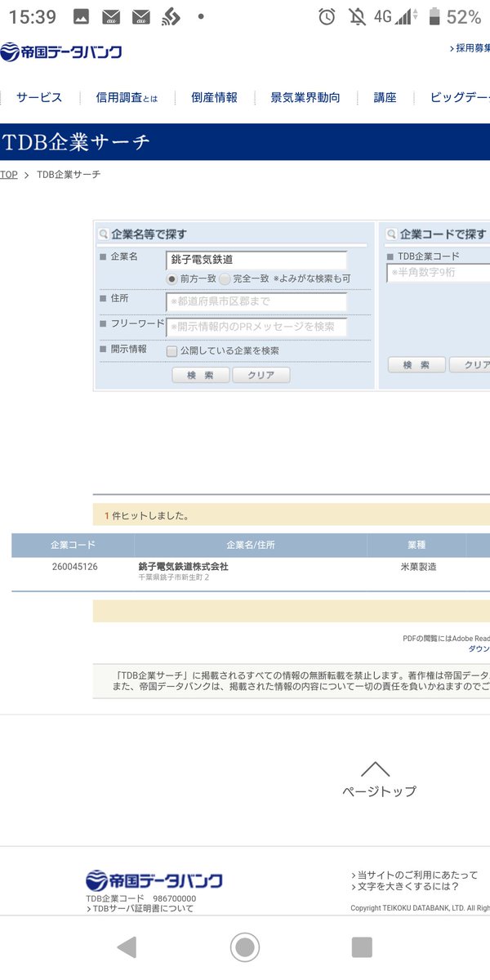
Task: Click the フリーワード input field
Action: pos(256,327)
